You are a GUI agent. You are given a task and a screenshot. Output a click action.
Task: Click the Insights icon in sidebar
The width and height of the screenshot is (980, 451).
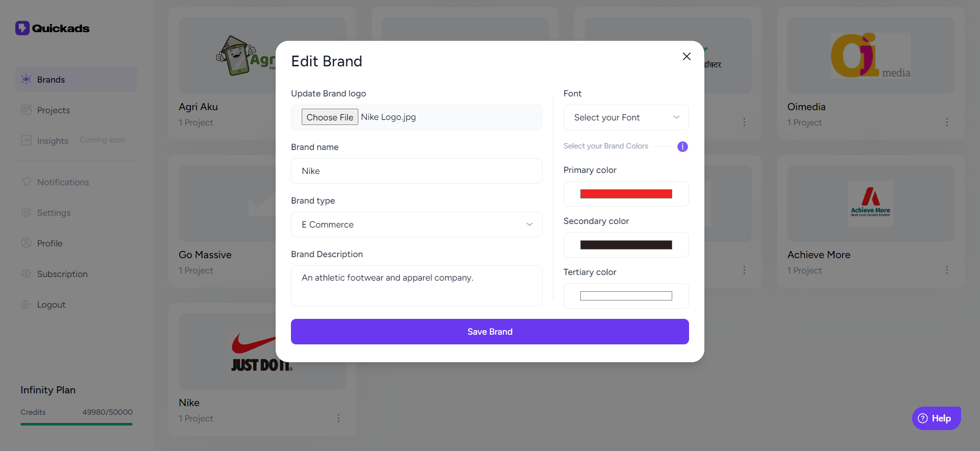pyautogui.click(x=26, y=140)
